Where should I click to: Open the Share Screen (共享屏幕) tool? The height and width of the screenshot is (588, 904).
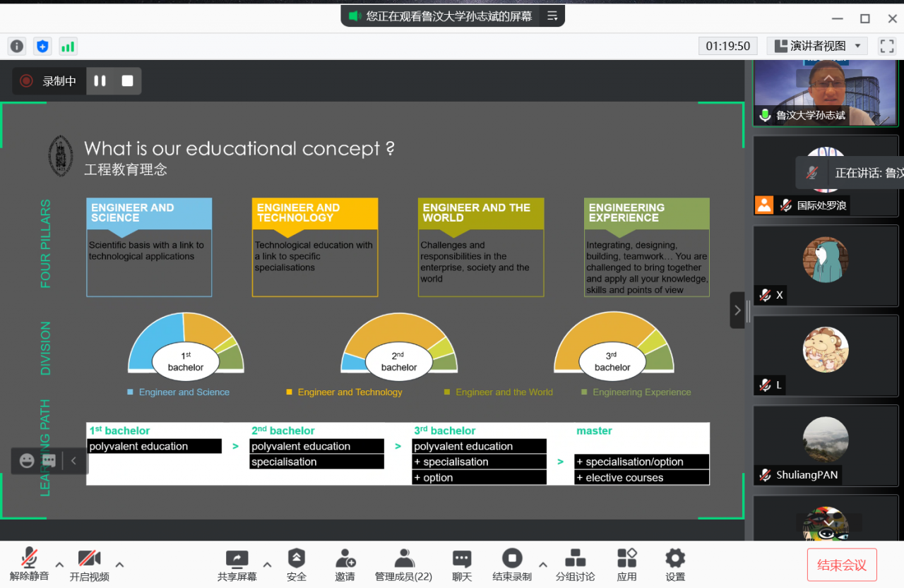[x=237, y=565]
